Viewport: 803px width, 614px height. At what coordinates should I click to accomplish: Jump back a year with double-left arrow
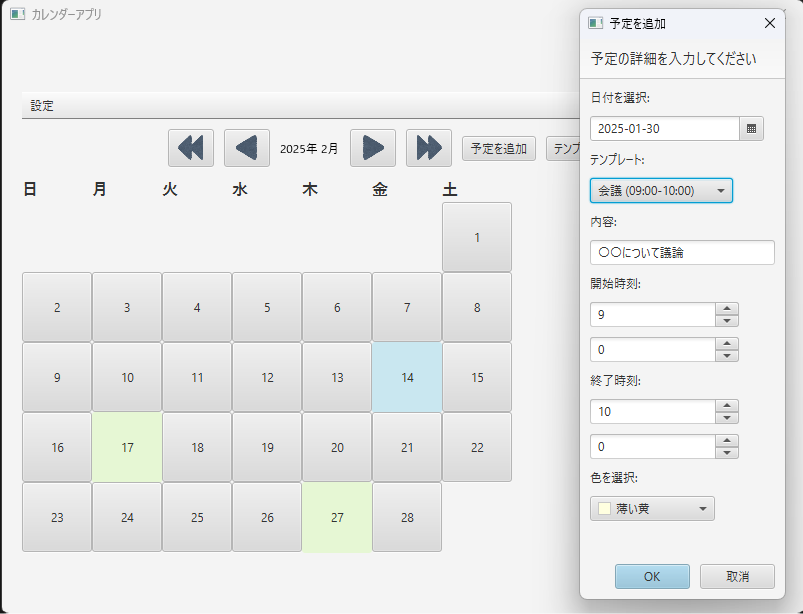pos(190,148)
